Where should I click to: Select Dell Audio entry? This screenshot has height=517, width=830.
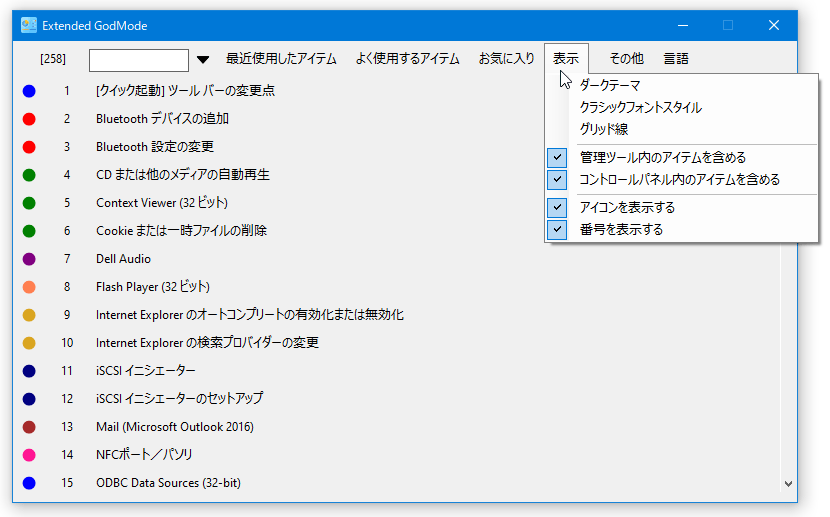(123, 259)
